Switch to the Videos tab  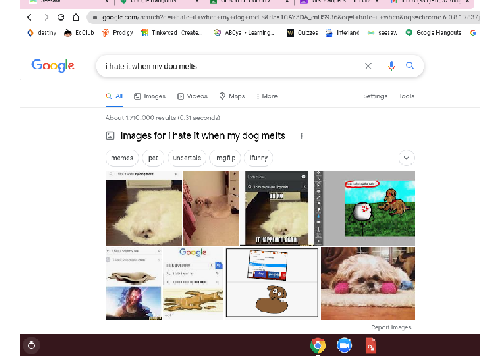(x=192, y=96)
